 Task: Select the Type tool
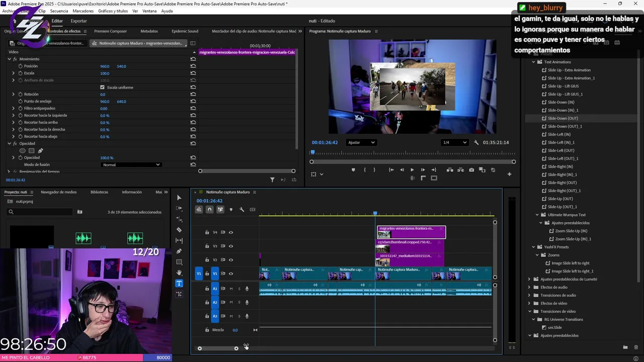click(x=179, y=283)
